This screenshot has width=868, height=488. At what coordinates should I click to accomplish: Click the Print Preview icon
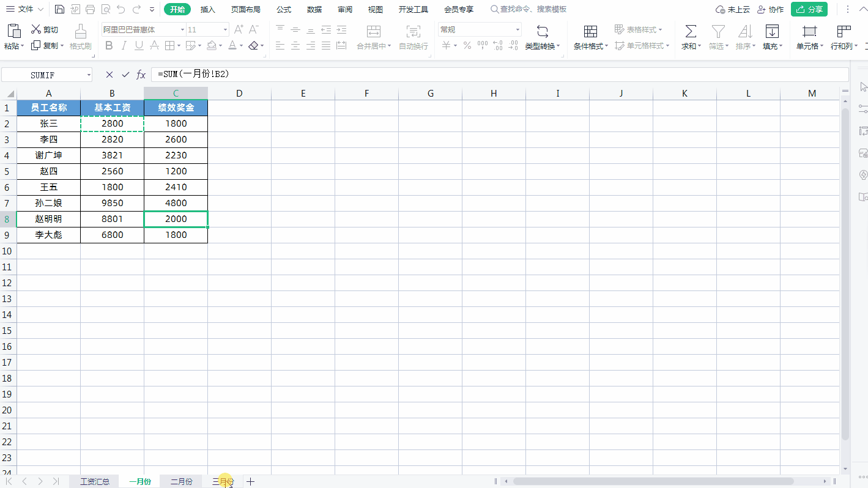106,9
